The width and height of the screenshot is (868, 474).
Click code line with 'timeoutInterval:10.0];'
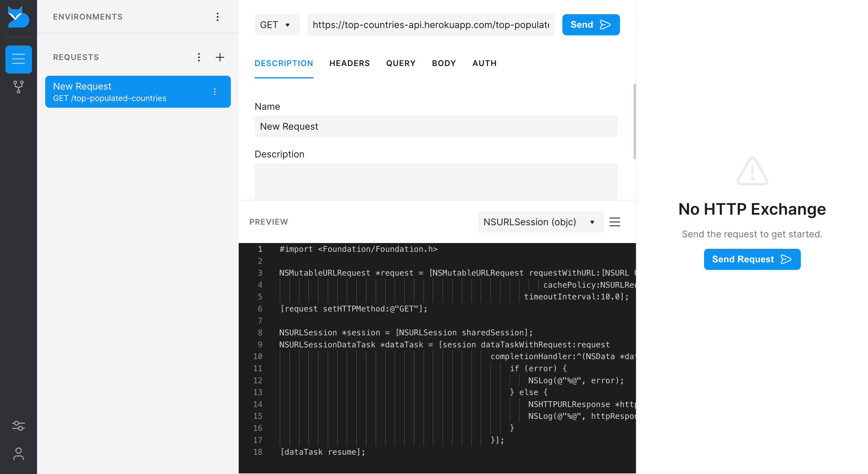(x=576, y=297)
